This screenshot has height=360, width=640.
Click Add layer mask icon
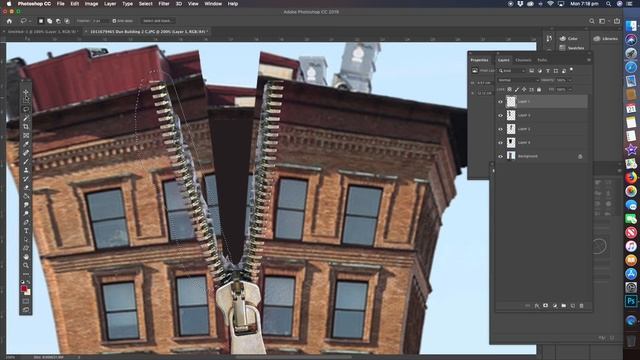546,305
